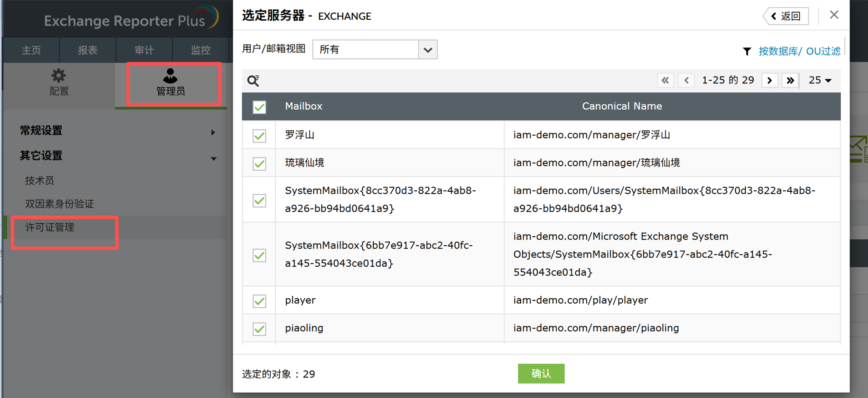This screenshot has height=398, width=868.
Task: Uncheck the player mailbox checkbox
Action: click(260, 301)
